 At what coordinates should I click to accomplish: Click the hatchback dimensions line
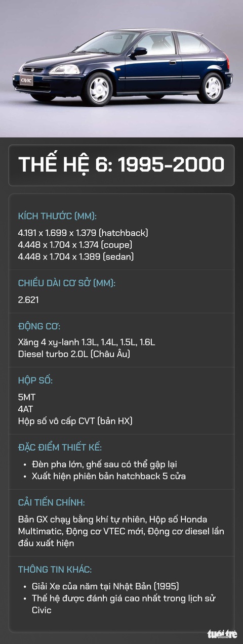pyautogui.click(x=83, y=233)
